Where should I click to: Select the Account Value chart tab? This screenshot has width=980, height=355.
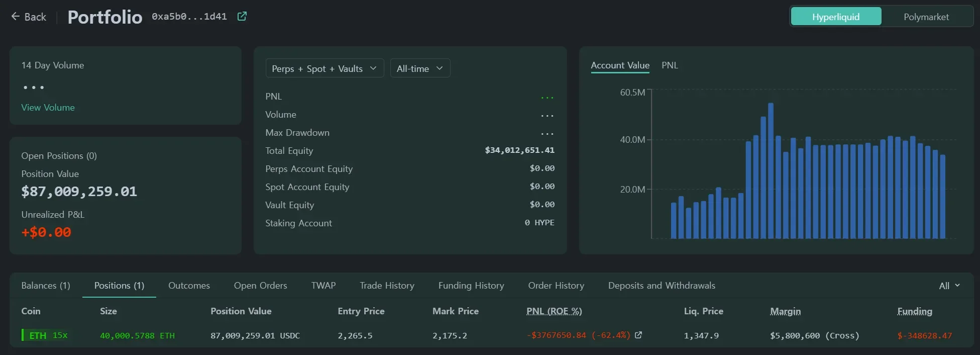point(620,65)
